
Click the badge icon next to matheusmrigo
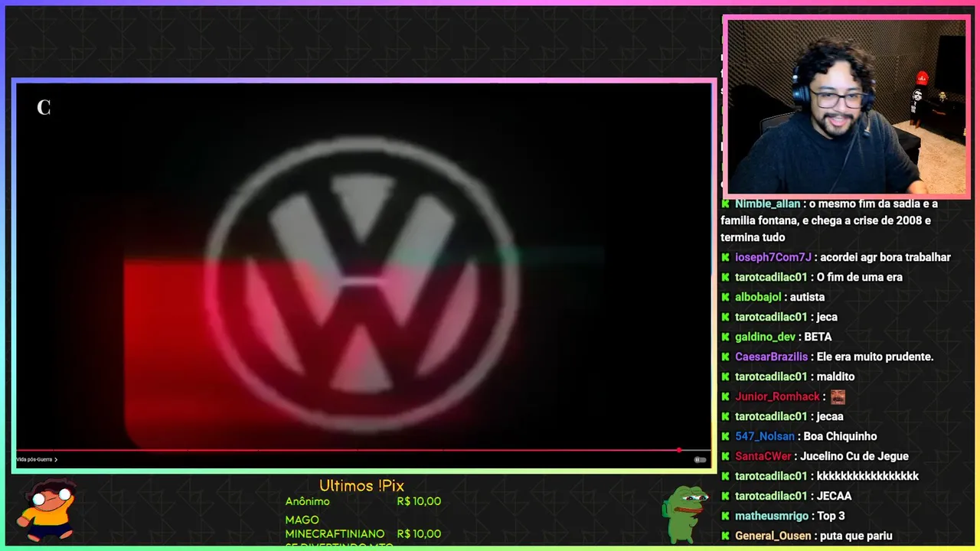click(x=725, y=516)
